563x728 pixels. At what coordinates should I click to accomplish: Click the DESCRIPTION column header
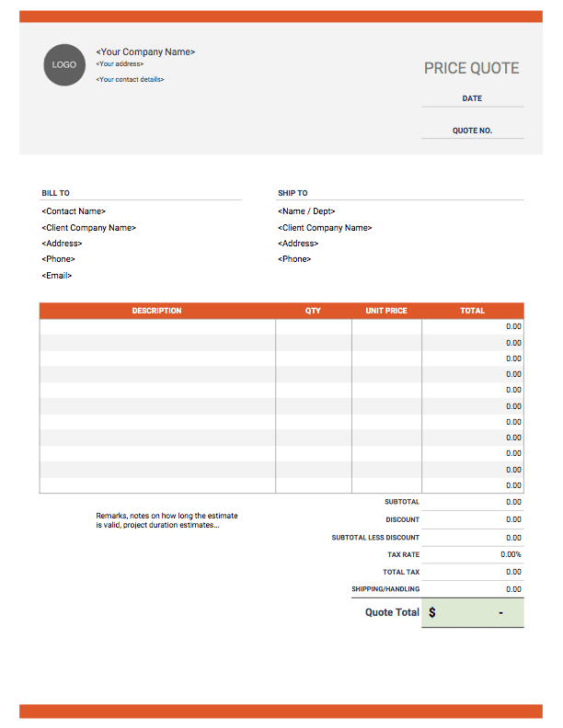coord(157,311)
